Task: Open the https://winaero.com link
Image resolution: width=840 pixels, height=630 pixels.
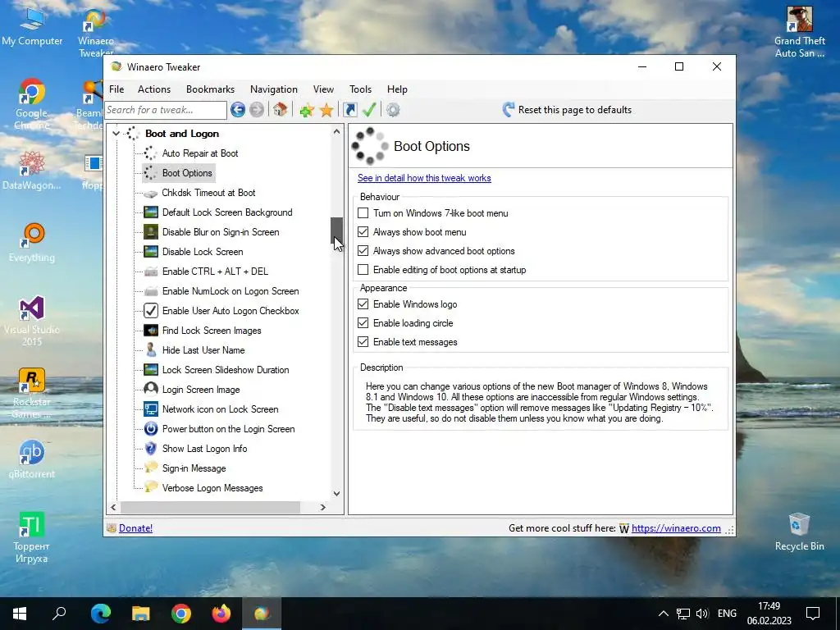Action: pyautogui.click(x=676, y=528)
